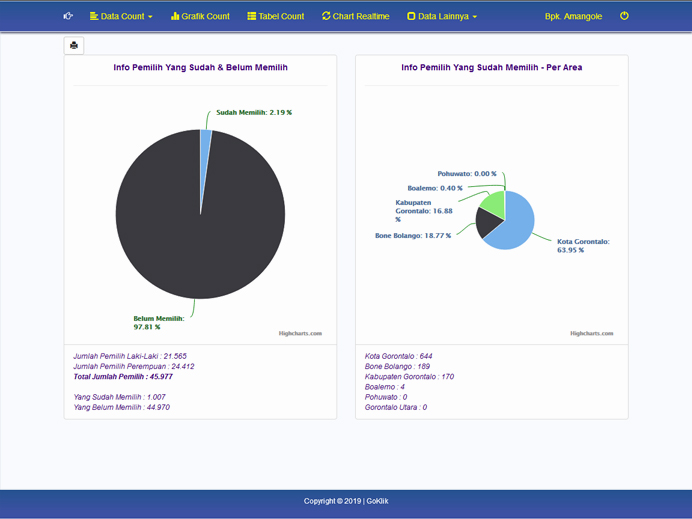Click the dark Bone Bolango pie slice

pyautogui.click(x=487, y=224)
